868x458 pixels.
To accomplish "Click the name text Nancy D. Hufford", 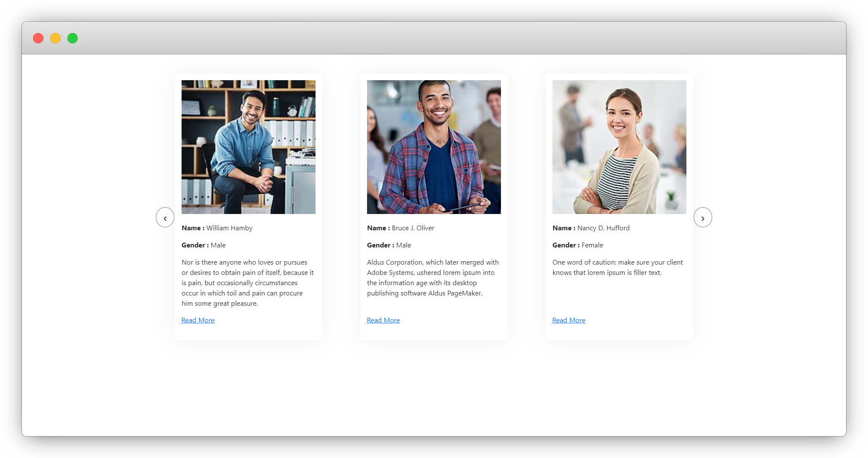I will 603,228.
